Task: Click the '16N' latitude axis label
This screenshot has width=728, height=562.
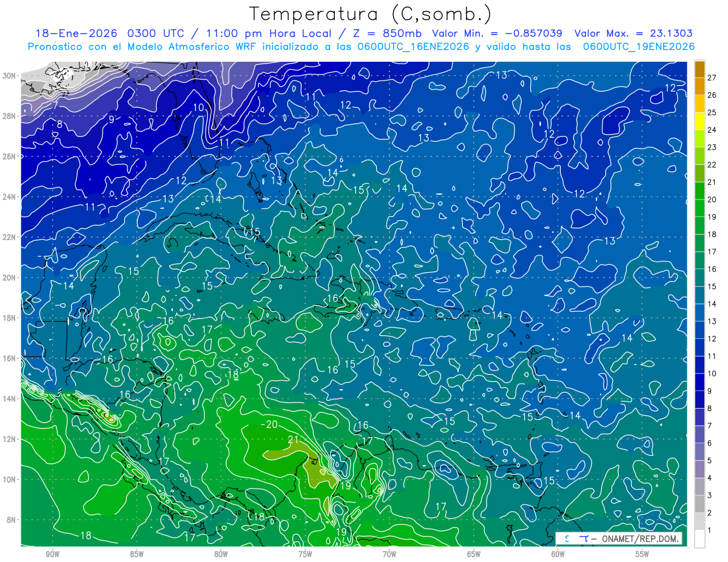Action: click(x=9, y=358)
